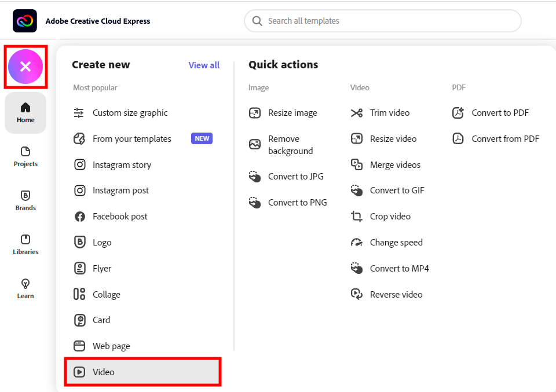
Task: Click the Resize image icon
Action: [255, 113]
